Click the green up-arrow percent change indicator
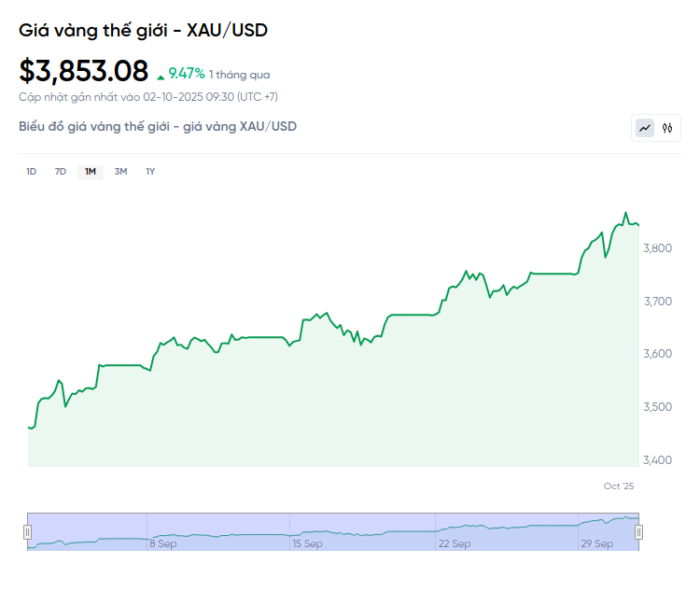 [x=161, y=76]
